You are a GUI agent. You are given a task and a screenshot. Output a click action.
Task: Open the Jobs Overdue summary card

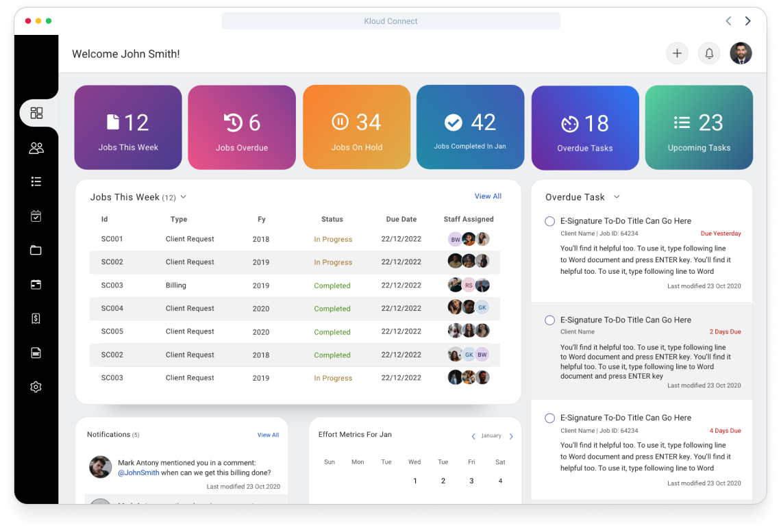point(242,127)
